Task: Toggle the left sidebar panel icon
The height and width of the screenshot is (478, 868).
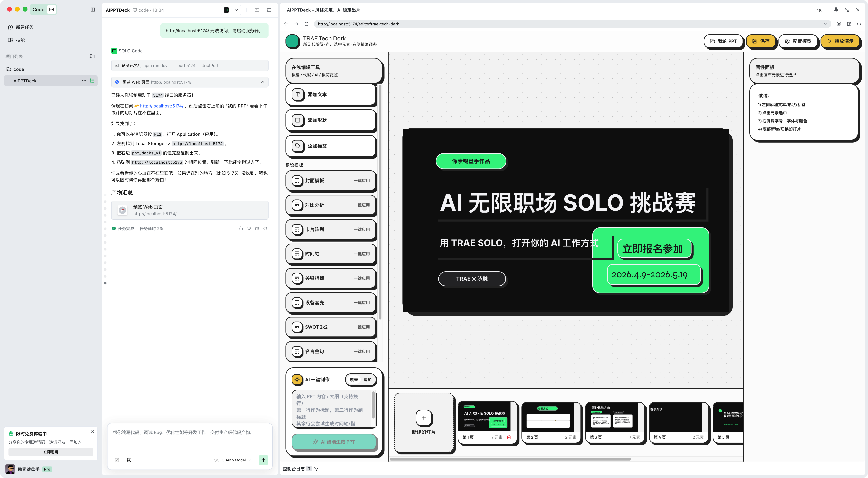Action: pyautogui.click(x=93, y=9)
